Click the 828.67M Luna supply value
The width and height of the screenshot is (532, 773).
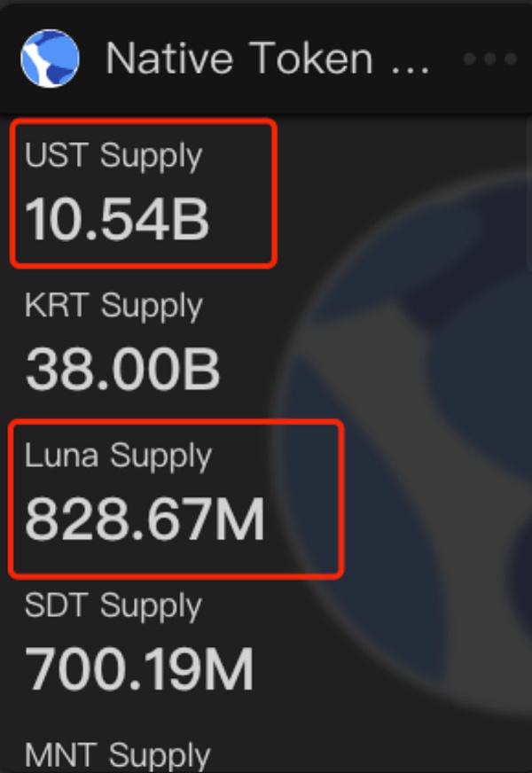[x=145, y=519]
